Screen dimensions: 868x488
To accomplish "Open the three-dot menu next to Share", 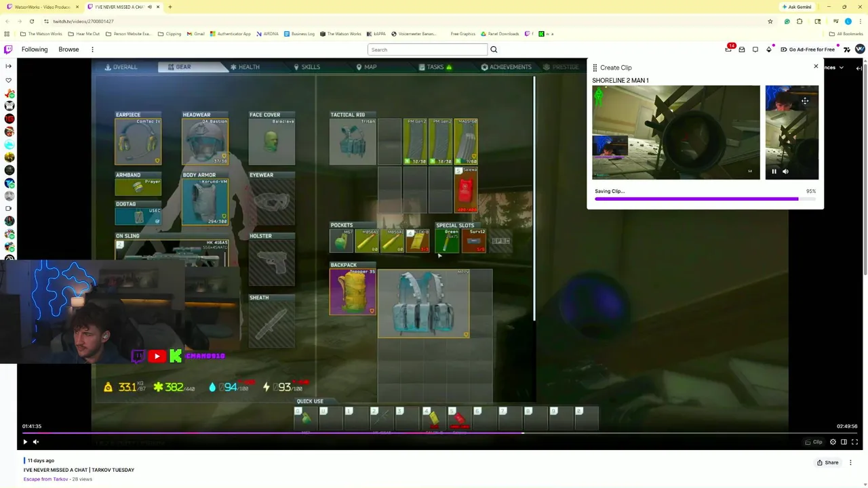I will click(x=850, y=463).
